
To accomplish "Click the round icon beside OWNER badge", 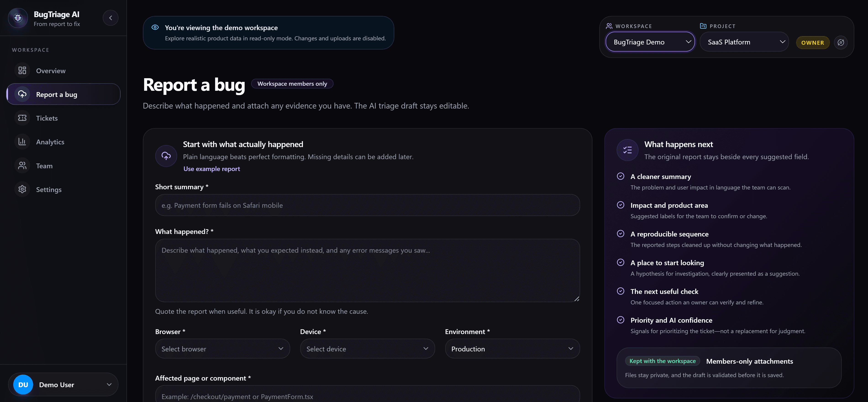I will [x=841, y=42].
